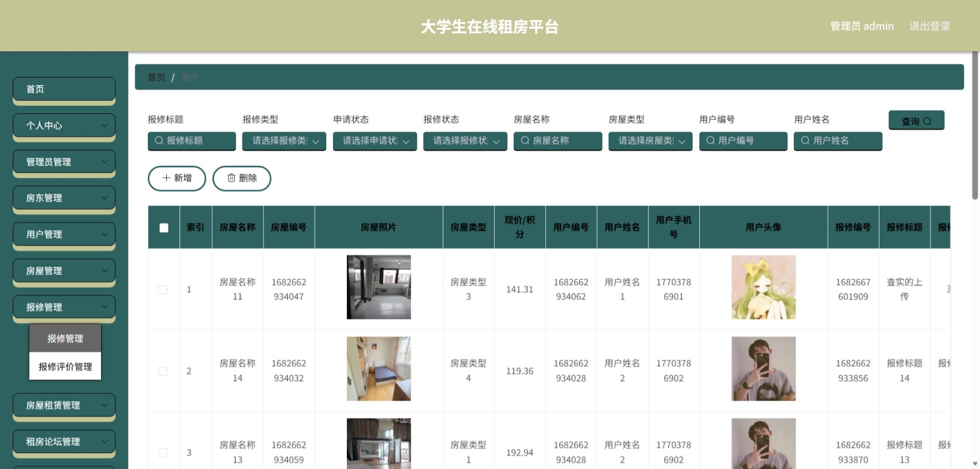Click the house number 1682662934047
The width and height of the screenshot is (980, 469).
click(288, 290)
